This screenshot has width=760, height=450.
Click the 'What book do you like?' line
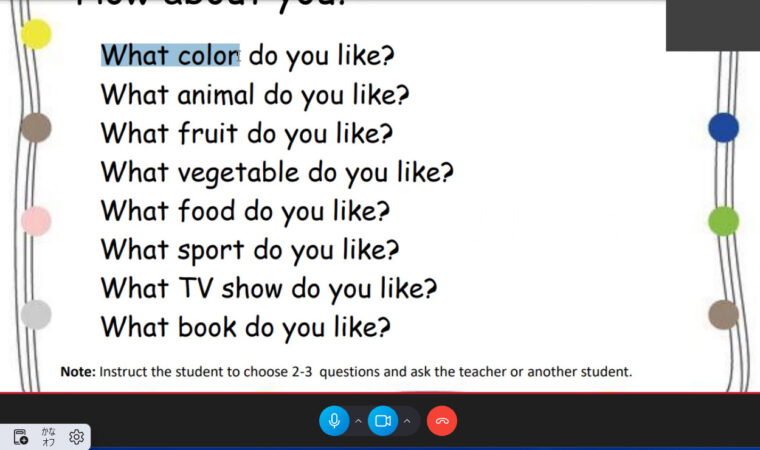(246, 328)
